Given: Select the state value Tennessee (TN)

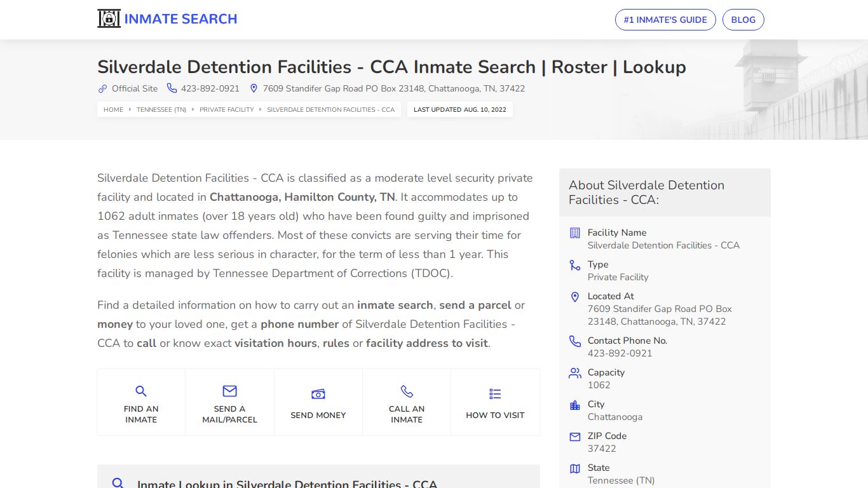Looking at the screenshot, I should 621,480.
